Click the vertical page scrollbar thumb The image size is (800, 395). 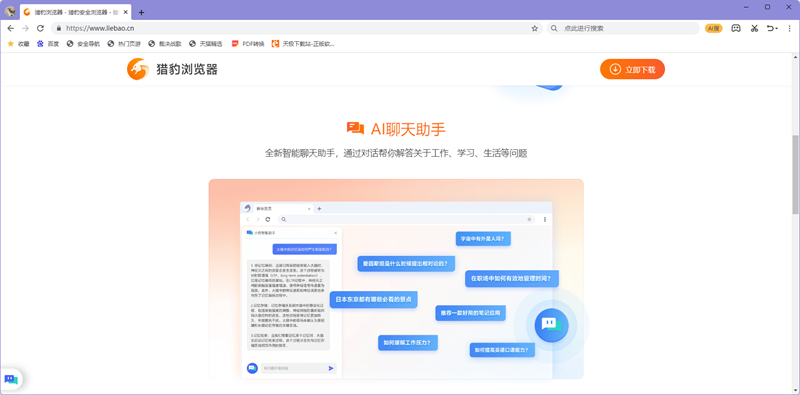pyautogui.click(x=795, y=175)
